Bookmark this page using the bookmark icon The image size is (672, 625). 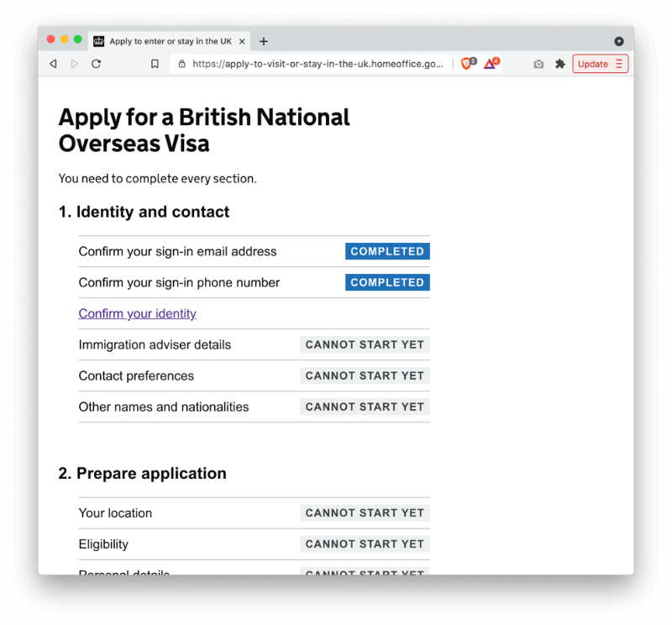pyautogui.click(x=155, y=64)
